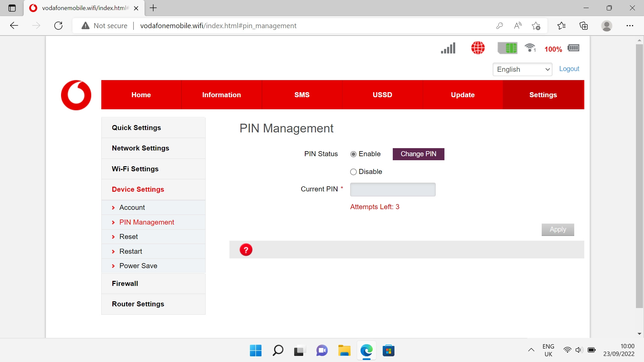
Task: Open the Information tab
Action: pos(221,95)
